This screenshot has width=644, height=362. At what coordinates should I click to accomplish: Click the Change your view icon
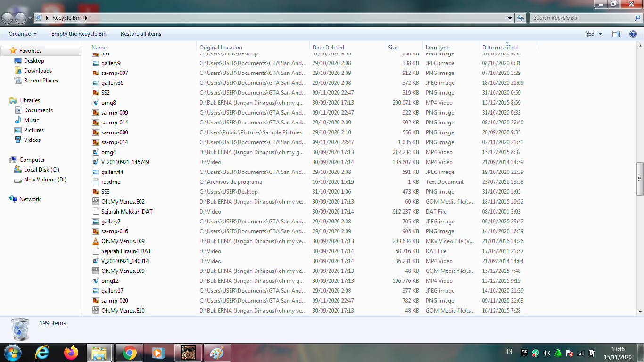click(590, 34)
